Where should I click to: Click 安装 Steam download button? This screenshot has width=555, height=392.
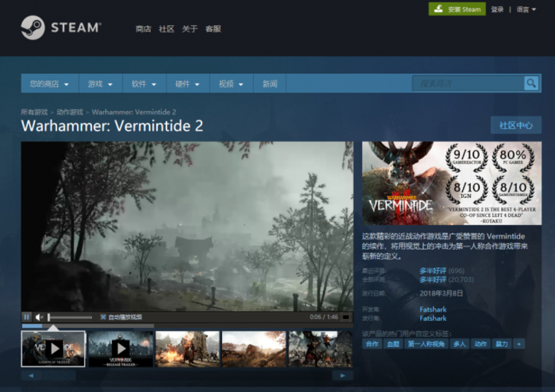457,9
